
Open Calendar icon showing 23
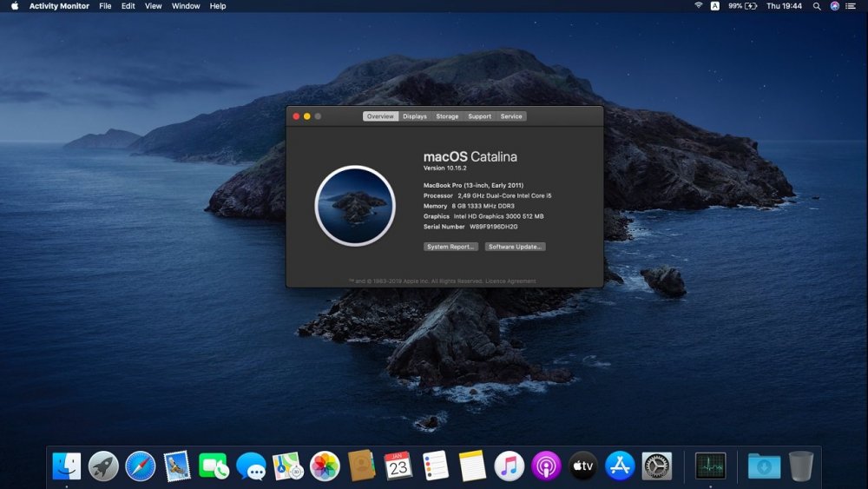click(398, 466)
